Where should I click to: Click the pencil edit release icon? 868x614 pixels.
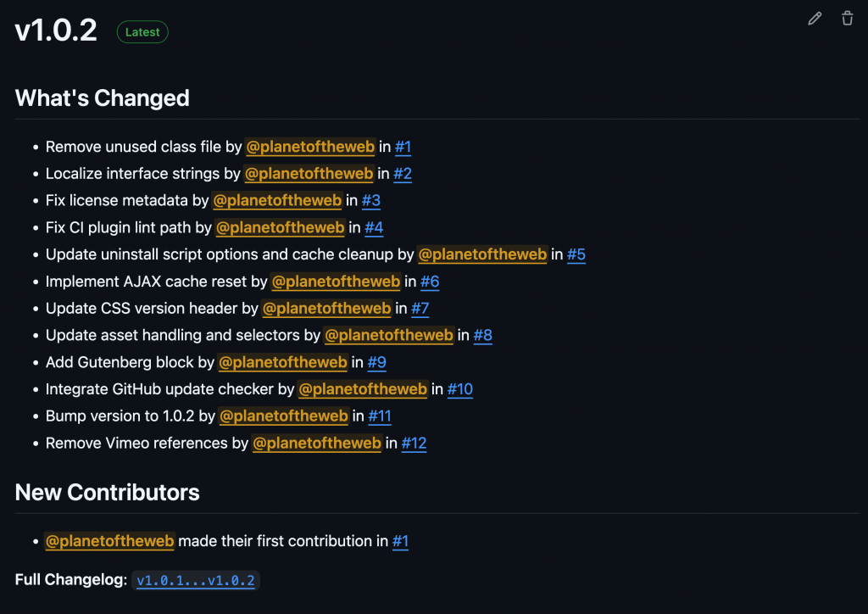[x=815, y=19]
